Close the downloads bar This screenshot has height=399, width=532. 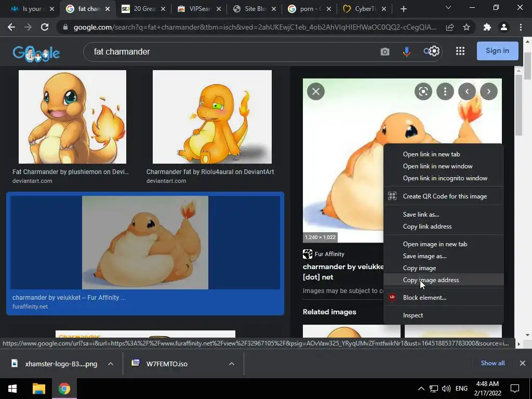pos(523,363)
